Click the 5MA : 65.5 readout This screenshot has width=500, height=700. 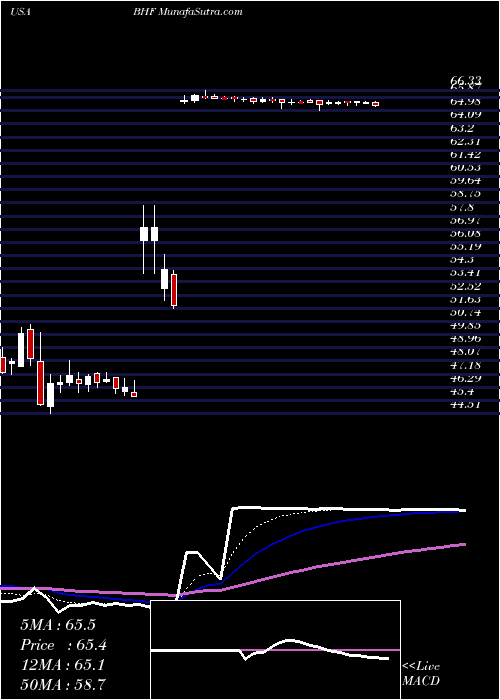click(58, 625)
